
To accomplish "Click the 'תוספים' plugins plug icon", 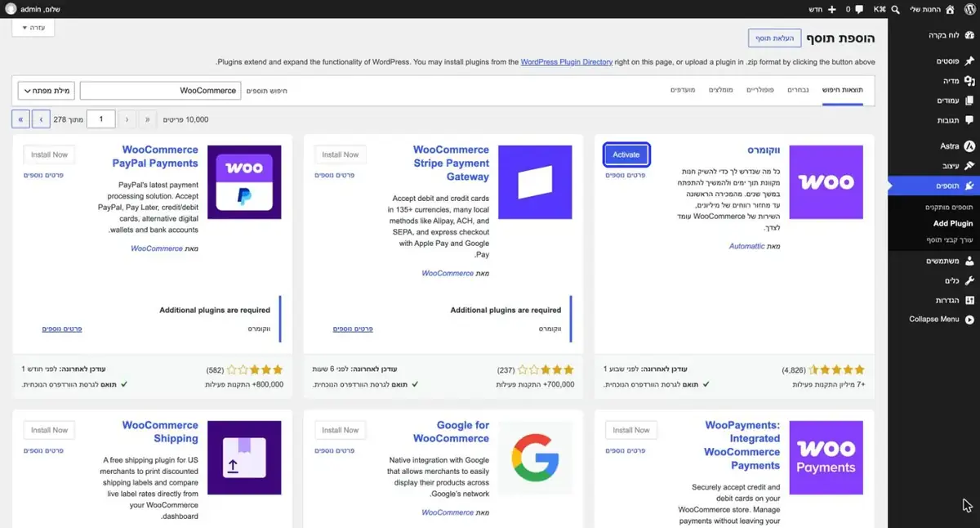I will (969, 186).
